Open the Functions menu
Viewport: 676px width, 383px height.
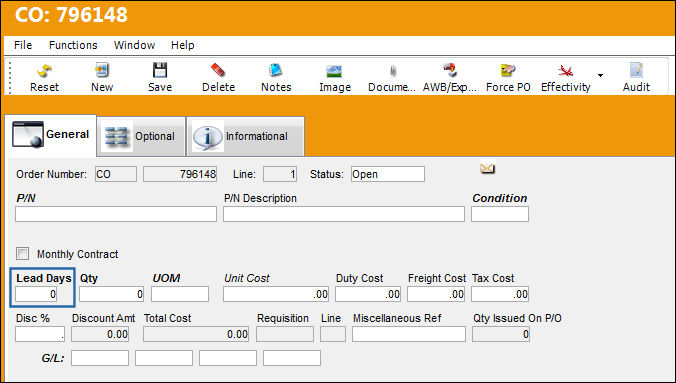(x=73, y=45)
